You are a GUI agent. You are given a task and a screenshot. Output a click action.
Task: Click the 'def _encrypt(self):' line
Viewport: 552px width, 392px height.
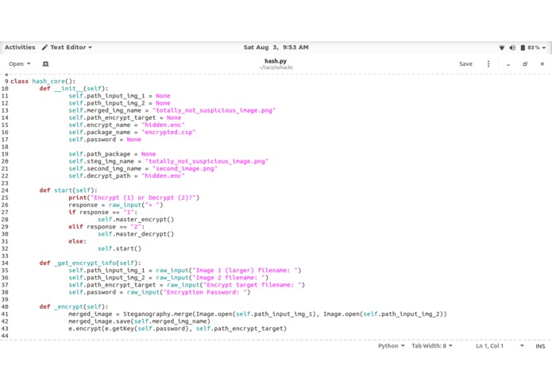(74, 307)
